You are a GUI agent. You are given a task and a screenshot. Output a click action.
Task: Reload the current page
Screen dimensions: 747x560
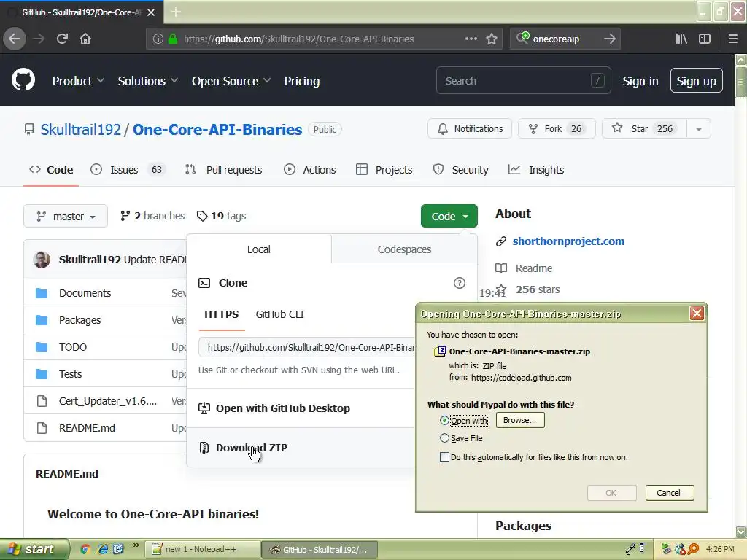click(62, 39)
